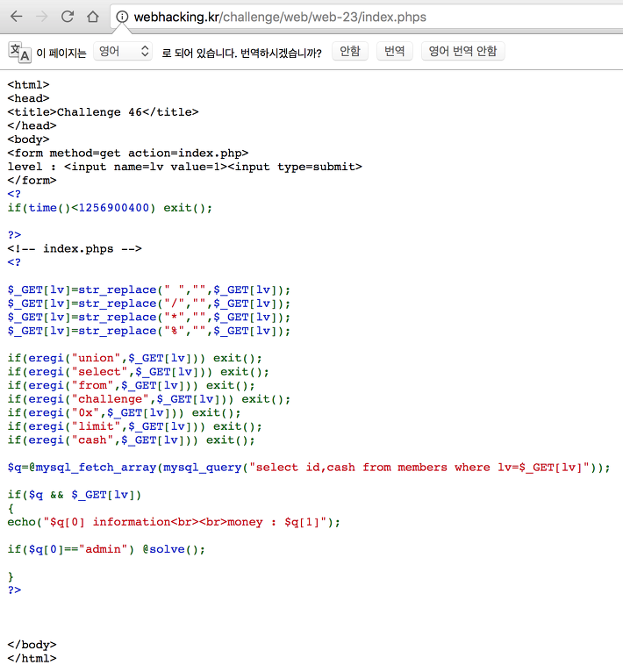Click the <head> opening tag line
This screenshot has width=623, height=672.
[x=28, y=98]
